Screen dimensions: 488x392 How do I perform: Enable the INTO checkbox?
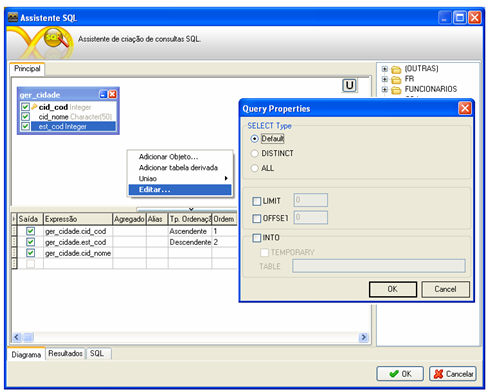coord(257,238)
